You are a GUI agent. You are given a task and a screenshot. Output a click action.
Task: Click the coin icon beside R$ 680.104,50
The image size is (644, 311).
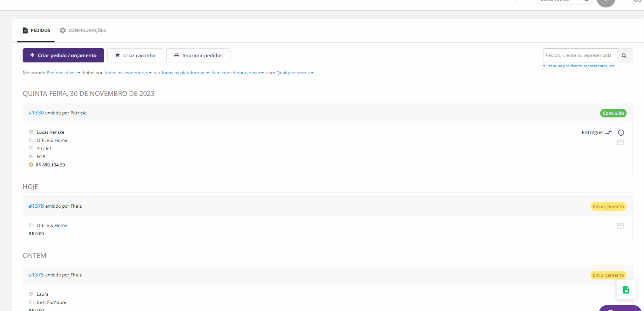click(x=31, y=165)
